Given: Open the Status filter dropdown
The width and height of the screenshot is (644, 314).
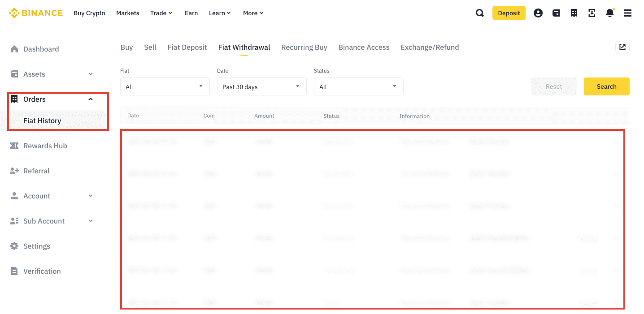Looking at the screenshot, I should [x=359, y=86].
